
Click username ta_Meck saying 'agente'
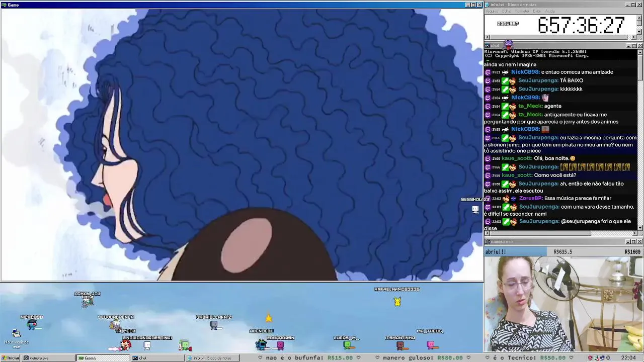click(530, 106)
